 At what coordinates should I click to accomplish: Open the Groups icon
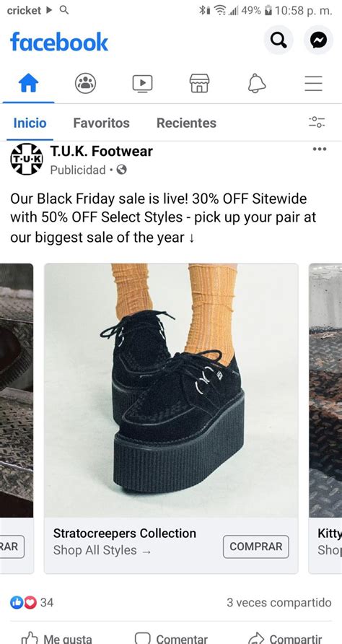(x=85, y=83)
